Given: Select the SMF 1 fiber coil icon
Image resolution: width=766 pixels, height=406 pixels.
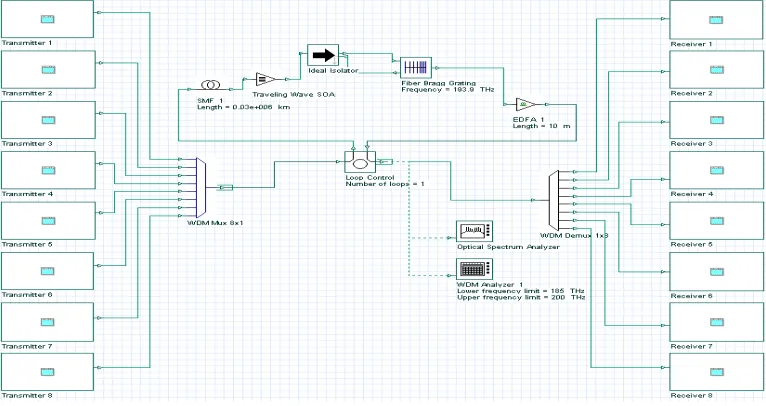Looking at the screenshot, I should 211,85.
